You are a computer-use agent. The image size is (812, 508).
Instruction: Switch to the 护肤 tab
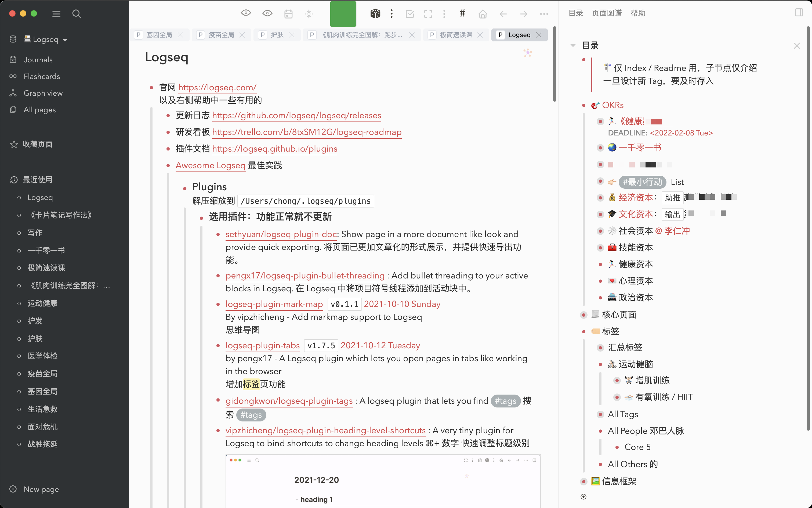coord(277,35)
